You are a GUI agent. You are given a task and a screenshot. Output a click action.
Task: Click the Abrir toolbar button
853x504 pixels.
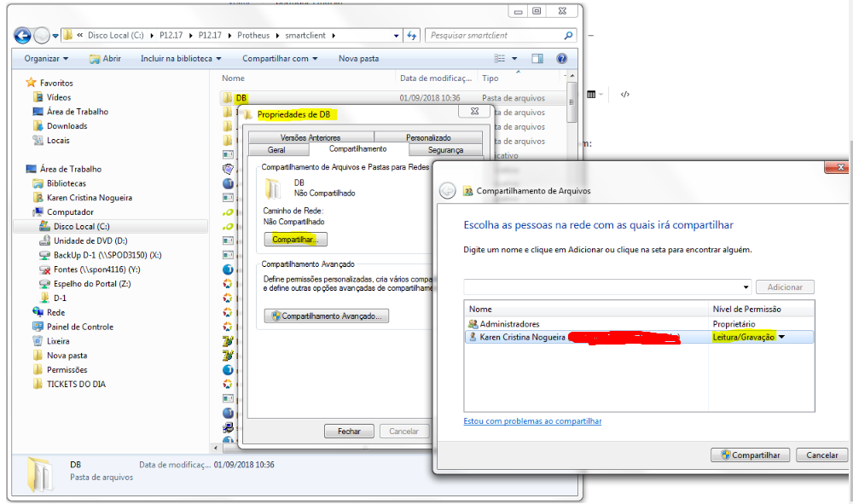[x=105, y=58]
